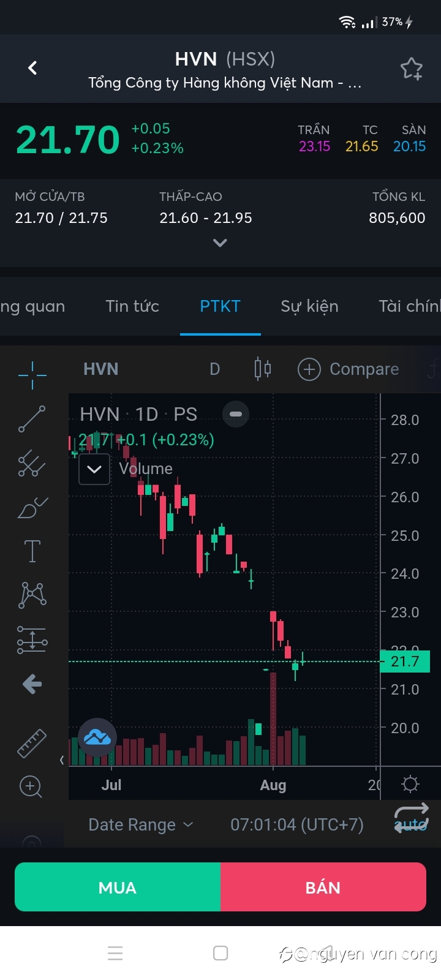The height and width of the screenshot is (980, 441).
Task: Tap the BÁN sell button
Action: pos(323,888)
